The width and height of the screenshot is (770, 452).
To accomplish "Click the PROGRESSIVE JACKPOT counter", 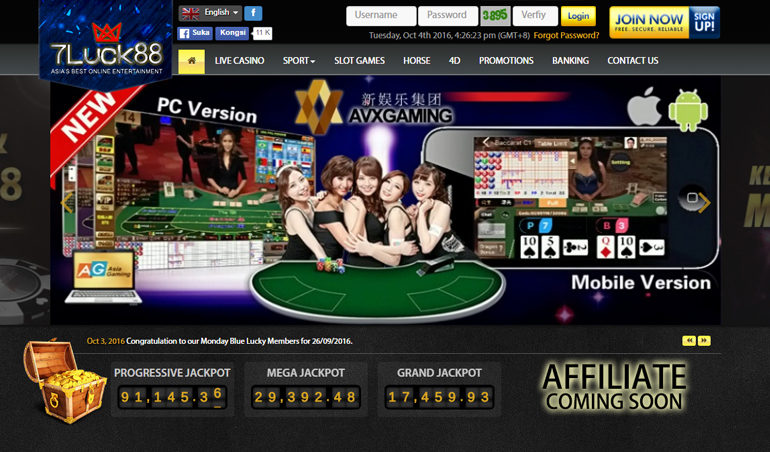I will (172, 397).
